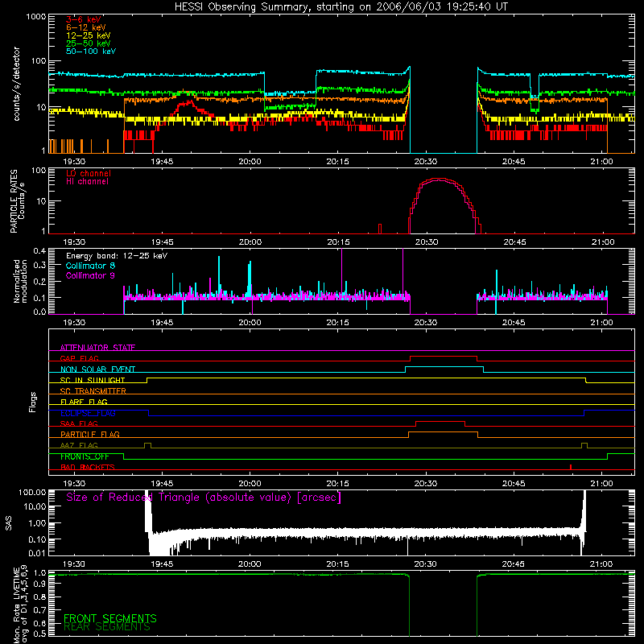Click the HESSI Observing Summary title
This screenshot has height=644, width=644.
click(341, 7)
